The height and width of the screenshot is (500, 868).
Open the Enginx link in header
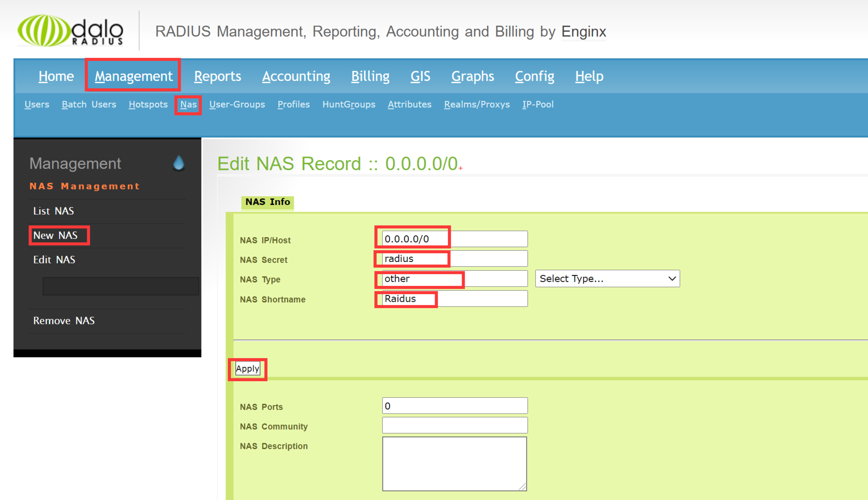(583, 32)
